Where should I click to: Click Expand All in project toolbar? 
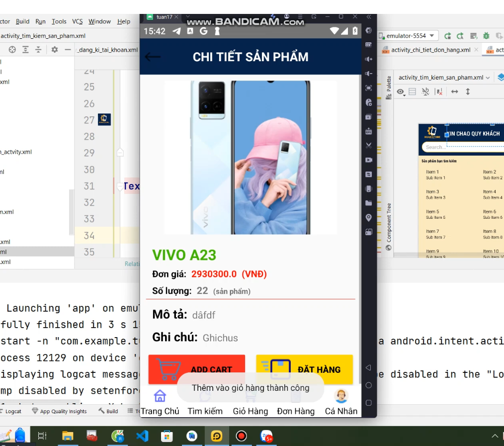coord(25,50)
